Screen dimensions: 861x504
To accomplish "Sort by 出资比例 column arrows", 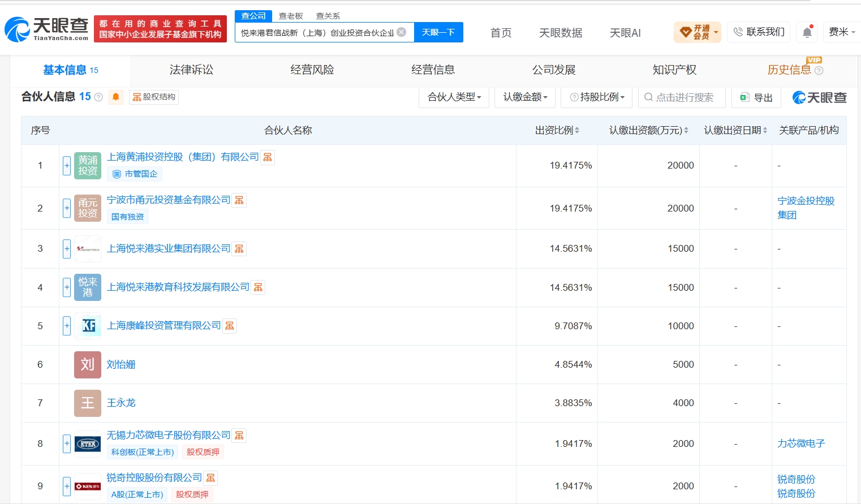I will click(x=577, y=131).
